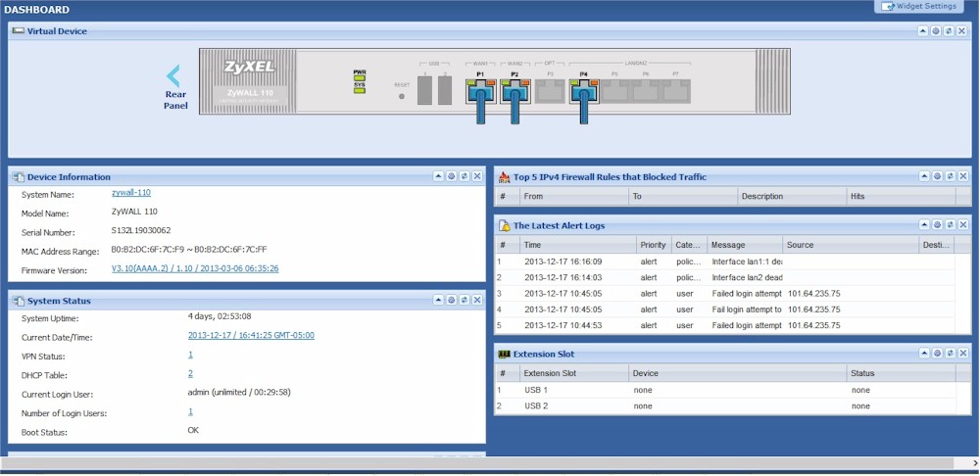Close the System Status panel
The image size is (980, 476).
click(x=477, y=300)
